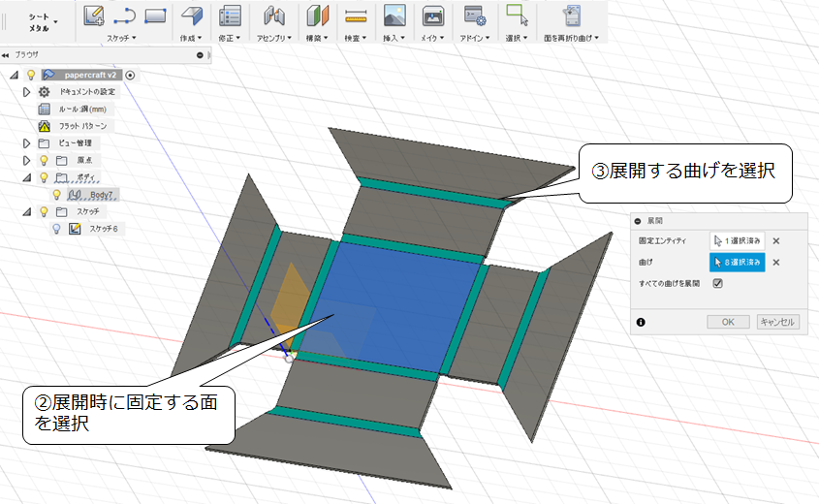The width and height of the screenshot is (819, 504).
Task: Collapse the ブラウザ panel with the double arrows
Action: click(5, 55)
